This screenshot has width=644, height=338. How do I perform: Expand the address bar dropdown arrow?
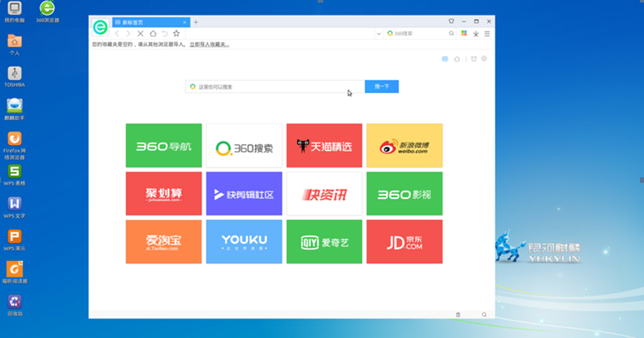[x=379, y=34]
